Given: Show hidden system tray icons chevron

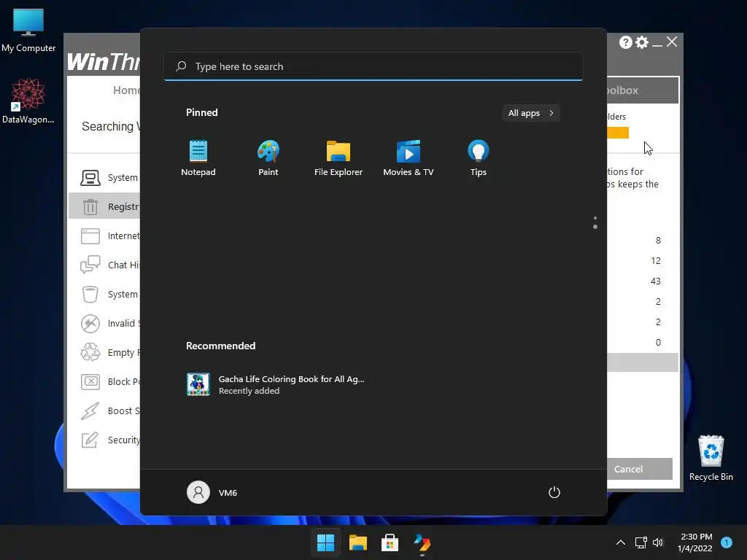Looking at the screenshot, I should click(621, 542).
